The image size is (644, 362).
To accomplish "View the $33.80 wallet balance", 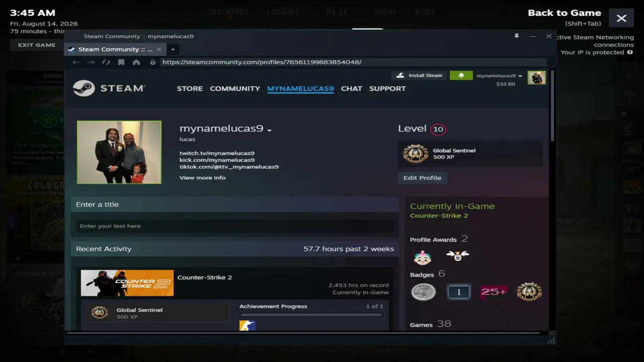I will tap(506, 84).
